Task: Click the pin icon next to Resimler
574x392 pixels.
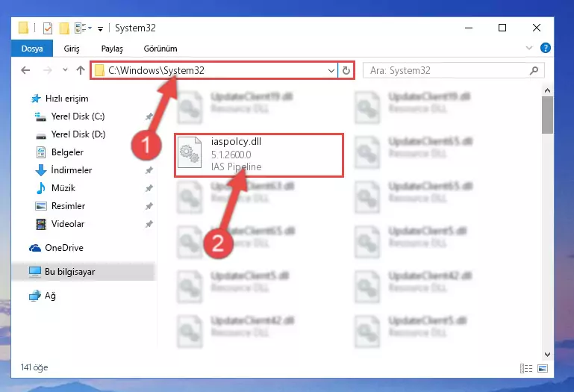Action: (149, 206)
